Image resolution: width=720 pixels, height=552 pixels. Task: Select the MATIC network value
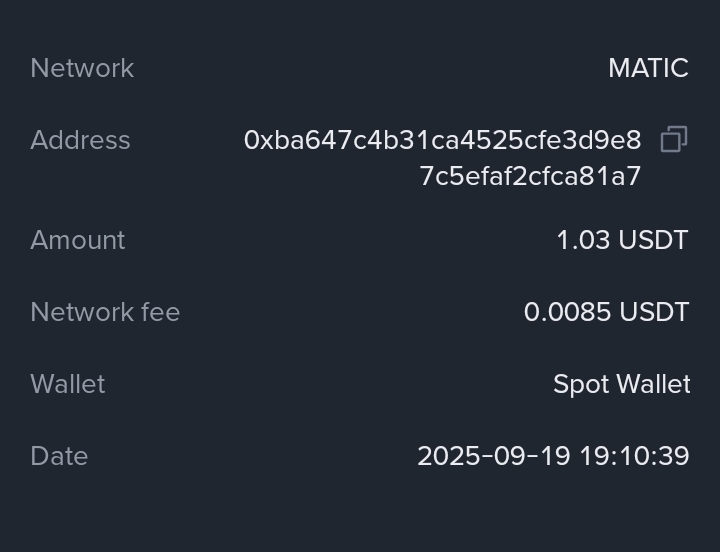click(648, 68)
